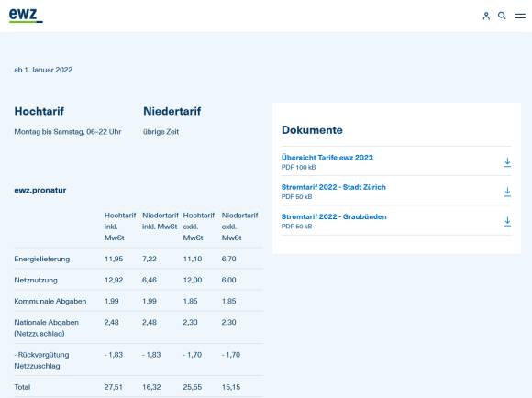Image resolution: width=532 pixels, height=398 pixels.
Task: Open the Stromtarif 2022 - Graubünden link
Action: coord(334,216)
